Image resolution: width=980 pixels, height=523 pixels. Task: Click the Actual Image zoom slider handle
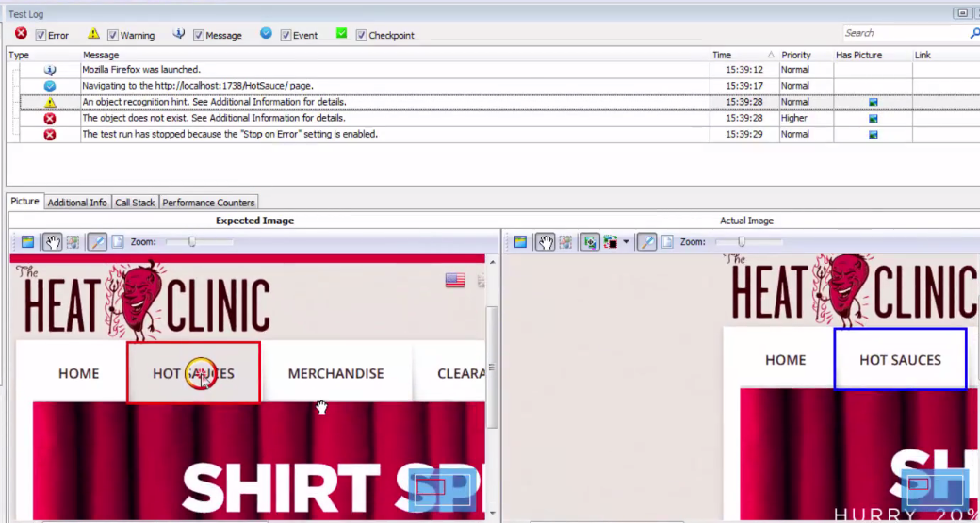coord(742,242)
